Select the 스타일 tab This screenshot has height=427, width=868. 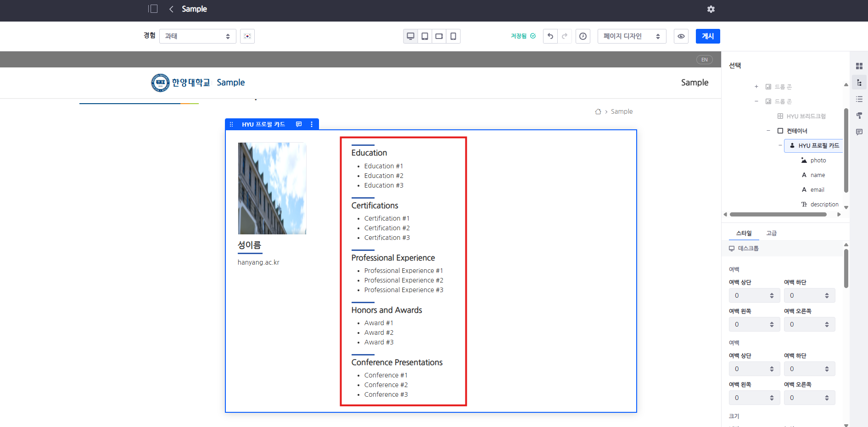pos(744,233)
